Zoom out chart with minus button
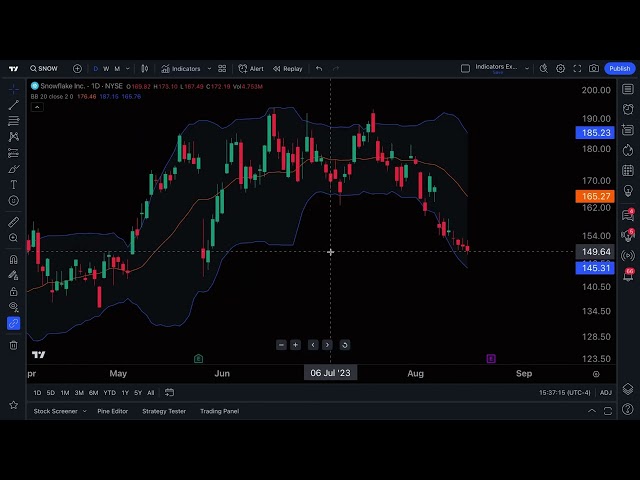The image size is (640, 480). [281, 345]
